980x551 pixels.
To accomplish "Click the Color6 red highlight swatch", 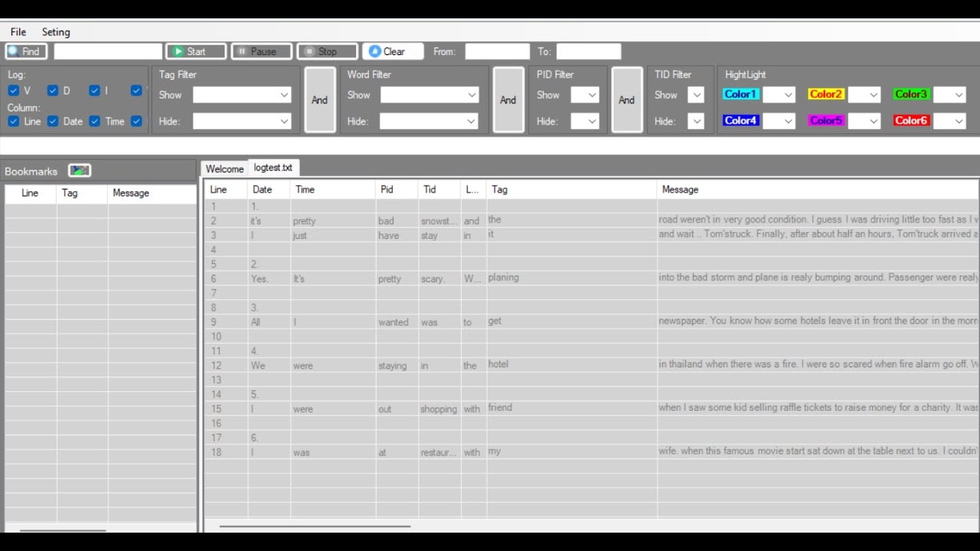I will click(911, 120).
